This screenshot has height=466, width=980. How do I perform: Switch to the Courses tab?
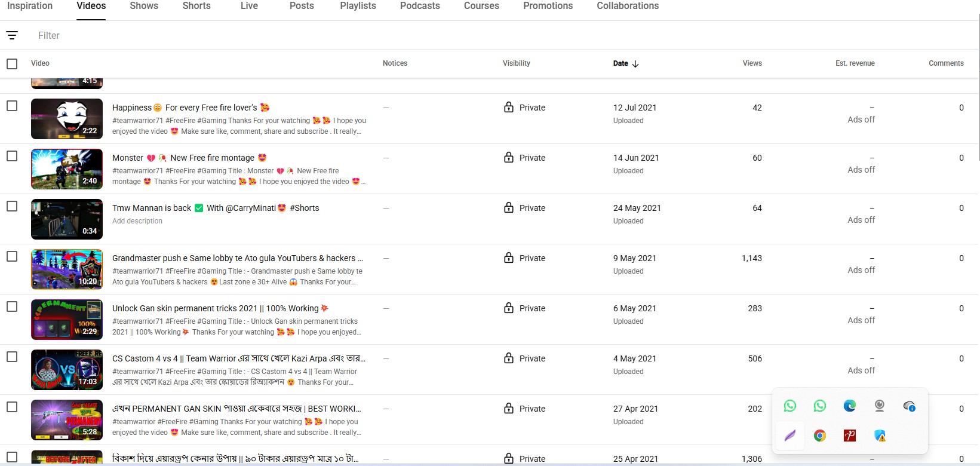click(481, 6)
